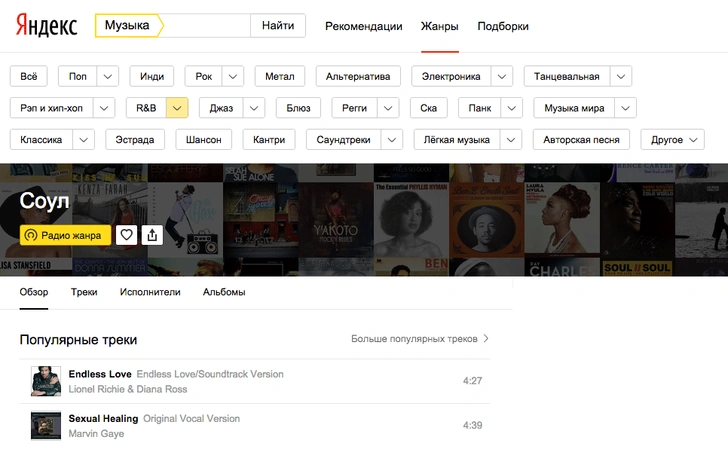Viewport: 728px width, 449px height.
Task: Open the Другое genres dropdown
Action: pos(673,139)
